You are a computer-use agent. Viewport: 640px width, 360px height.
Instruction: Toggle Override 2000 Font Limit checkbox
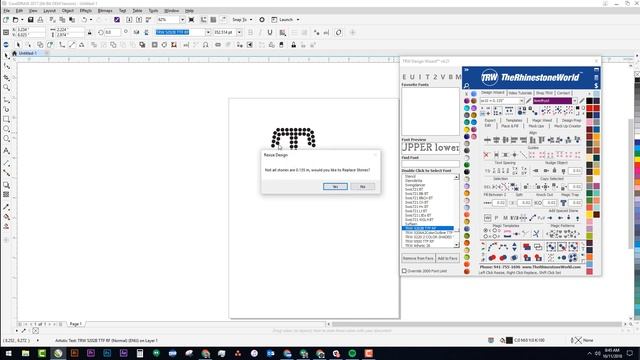click(404, 271)
